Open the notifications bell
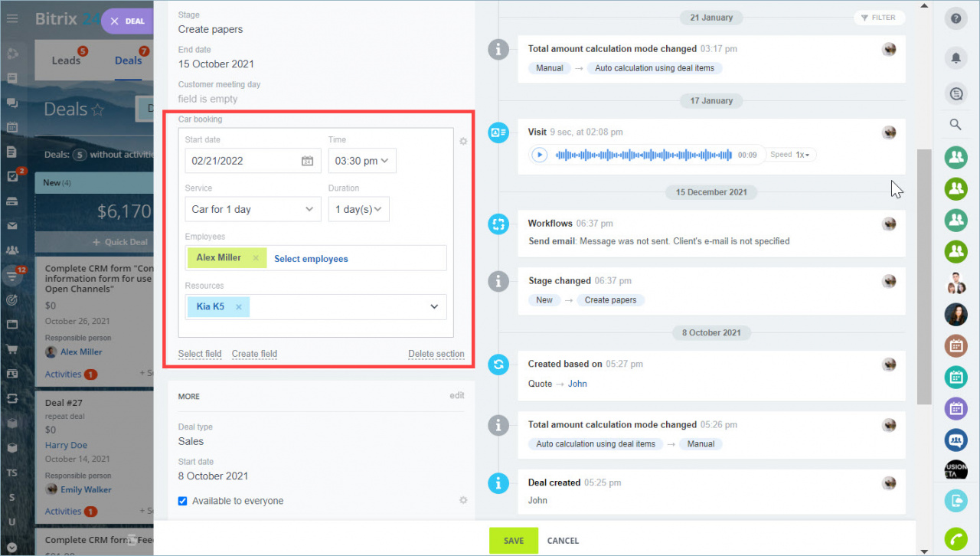The height and width of the screenshot is (556, 980). [955, 57]
